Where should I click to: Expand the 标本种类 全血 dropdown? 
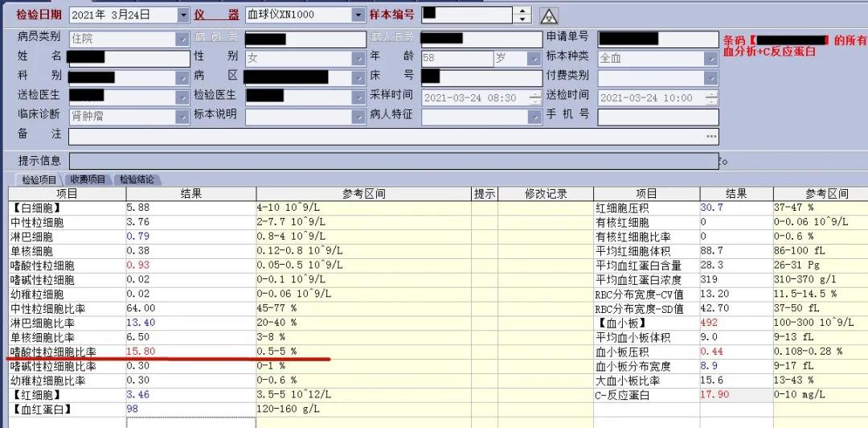pyautogui.click(x=710, y=59)
